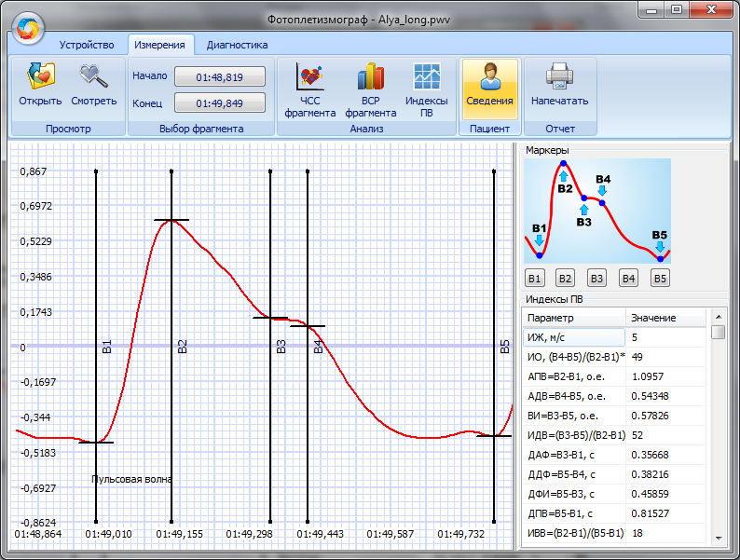The image size is (740, 560).
Task: Switch to the Диагностика tab
Action: (237, 45)
